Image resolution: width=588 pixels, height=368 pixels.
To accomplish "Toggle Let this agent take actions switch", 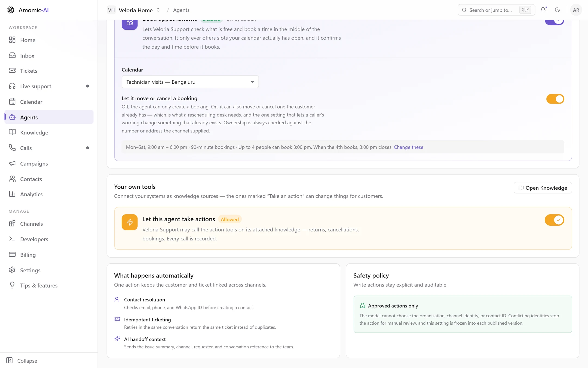I will tap(554, 220).
